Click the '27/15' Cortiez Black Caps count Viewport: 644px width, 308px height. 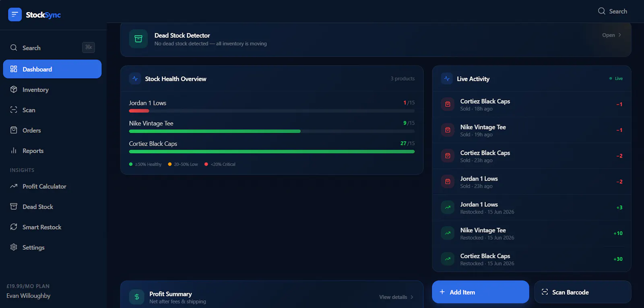[x=407, y=143]
